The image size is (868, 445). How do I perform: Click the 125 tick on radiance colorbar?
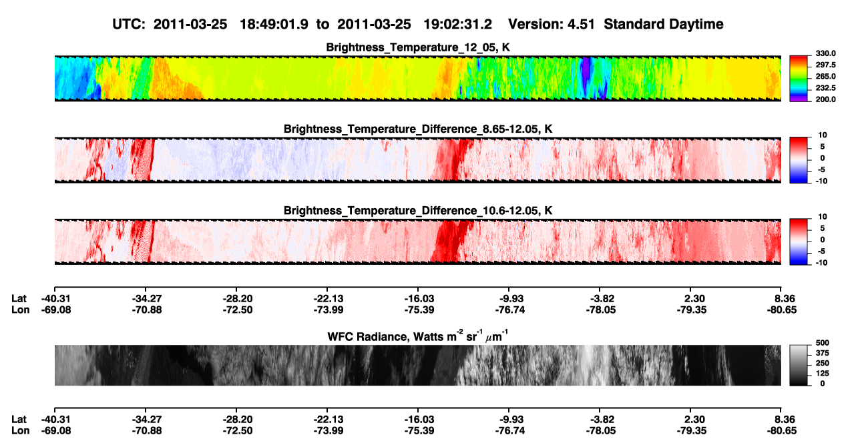(823, 374)
